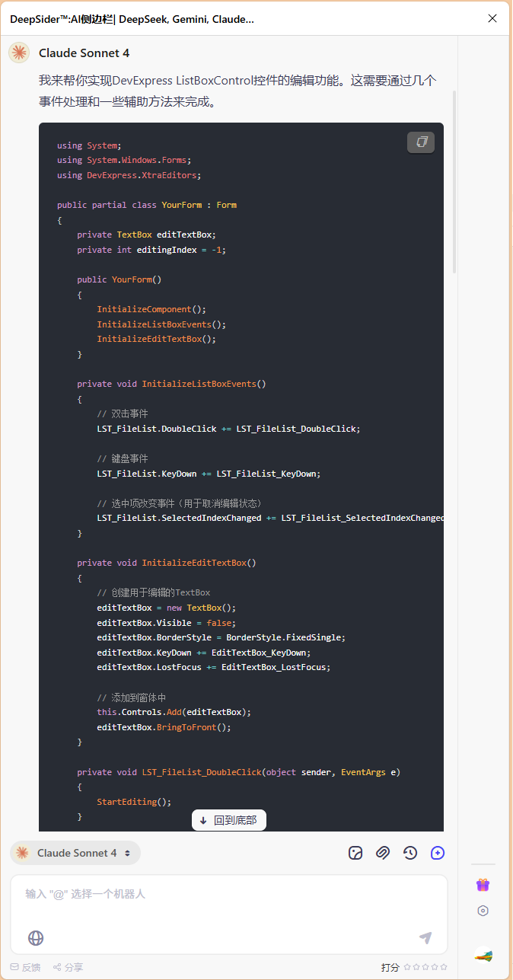Click the 回到底部 scroll-to-bottom button
This screenshot has height=980, width=513.
229,820
